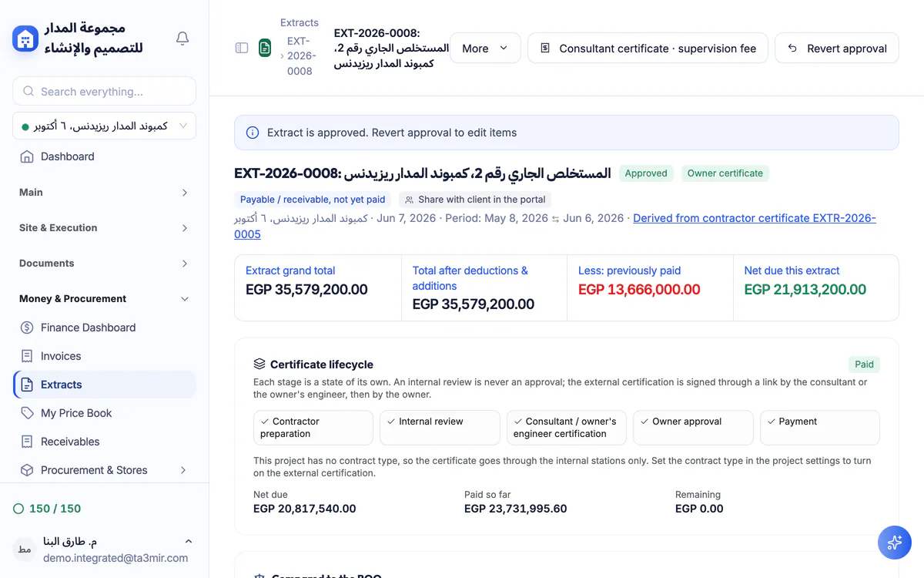The height and width of the screenshot is (578, 924).
Task: Click the My Price Book tag icon
Action: 27,413
